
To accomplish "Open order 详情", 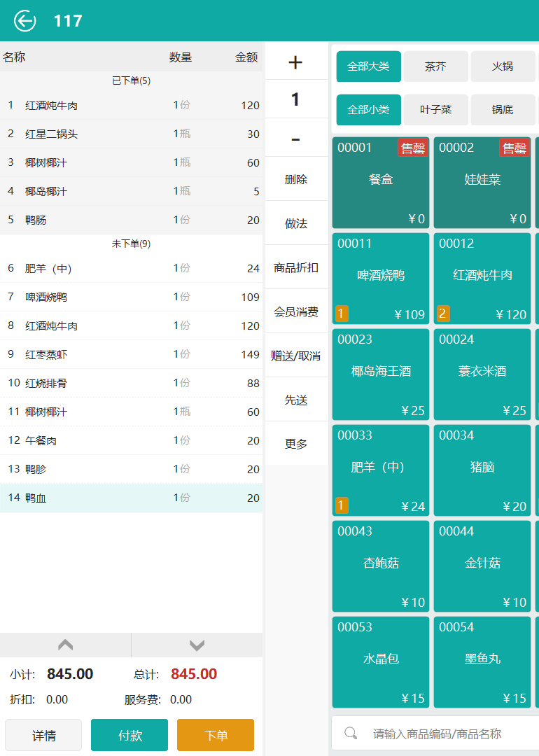I will [x=43, y=735].
